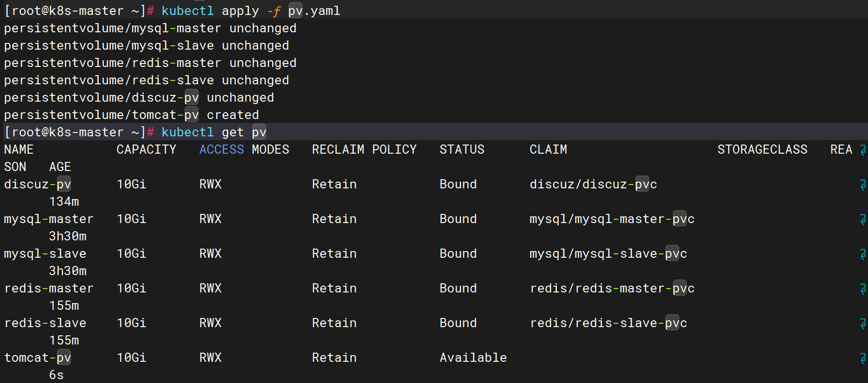
Task: Select 'persistentvolume/tomcat-pv created' output line
Action: 132,115
